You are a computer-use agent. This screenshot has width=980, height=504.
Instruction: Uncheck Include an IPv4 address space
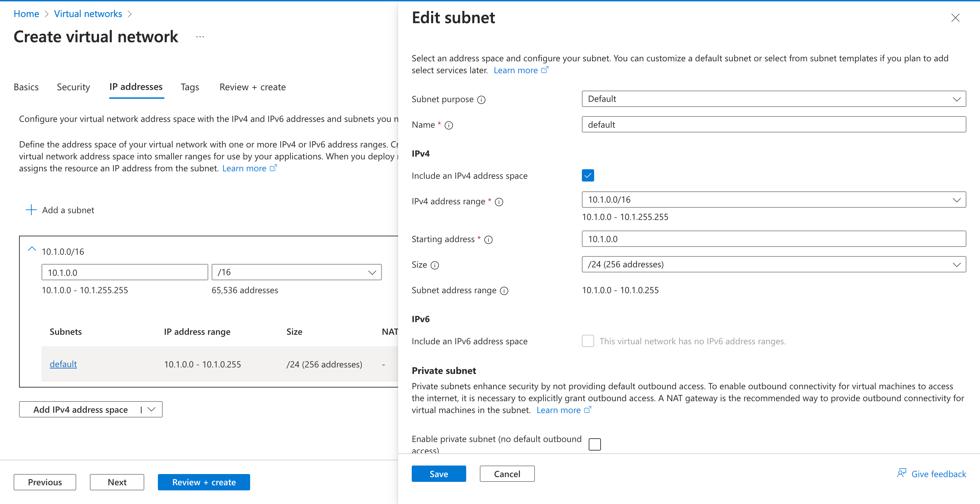(588, 175)
